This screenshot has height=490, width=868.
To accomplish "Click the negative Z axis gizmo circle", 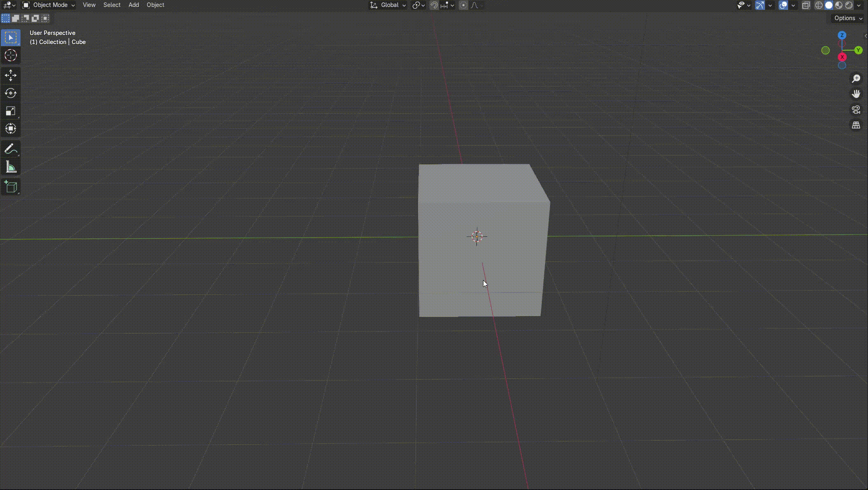I will coord(842,65).
